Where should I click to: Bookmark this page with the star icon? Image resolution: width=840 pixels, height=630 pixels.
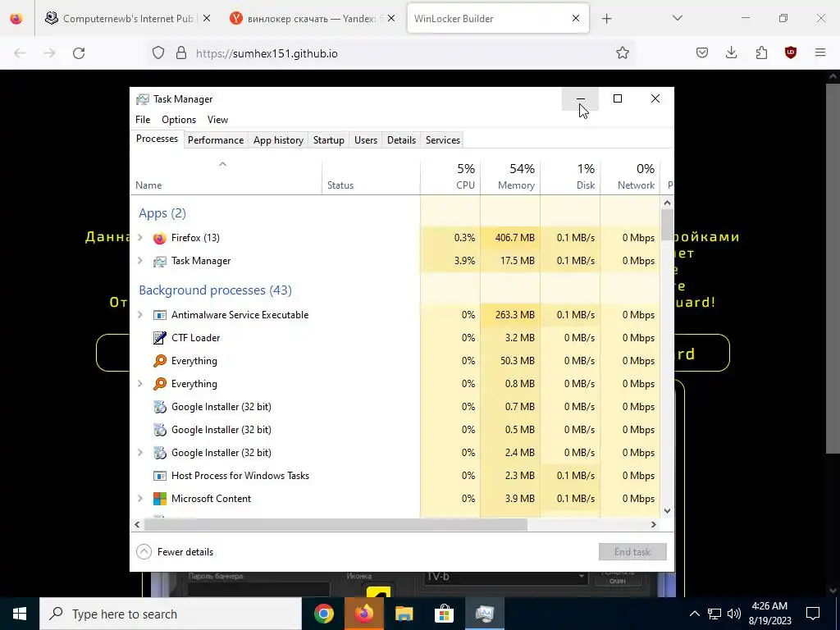pos(622,52)
